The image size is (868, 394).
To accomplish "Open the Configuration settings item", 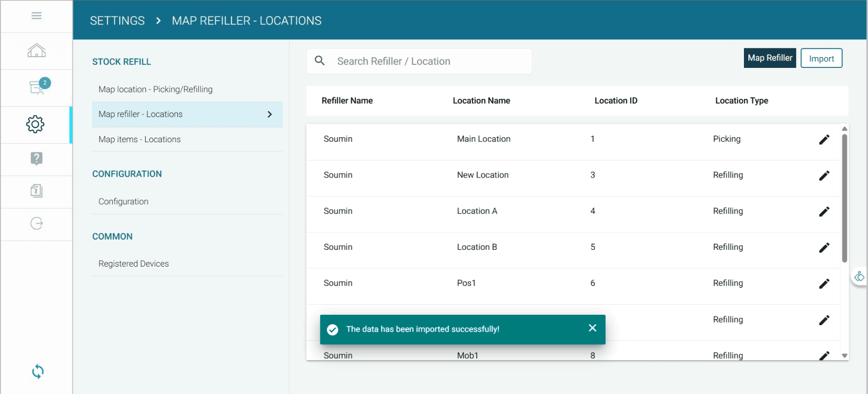I will coord(123,202).
